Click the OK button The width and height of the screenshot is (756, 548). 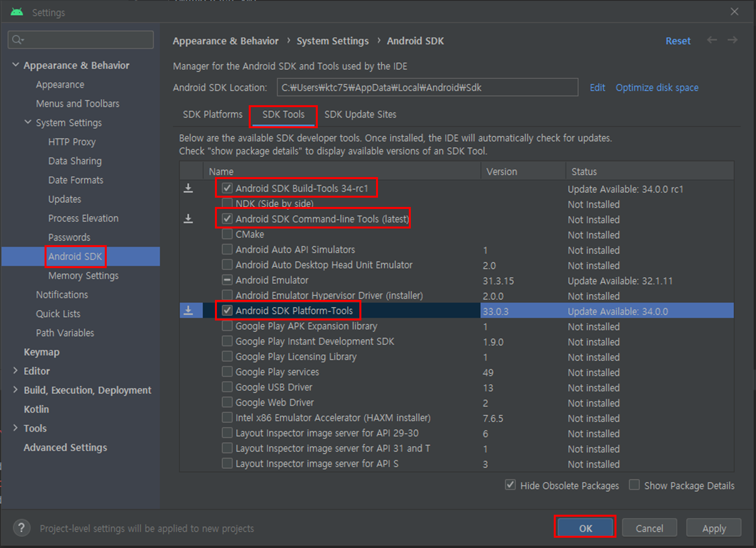point(586,528)
